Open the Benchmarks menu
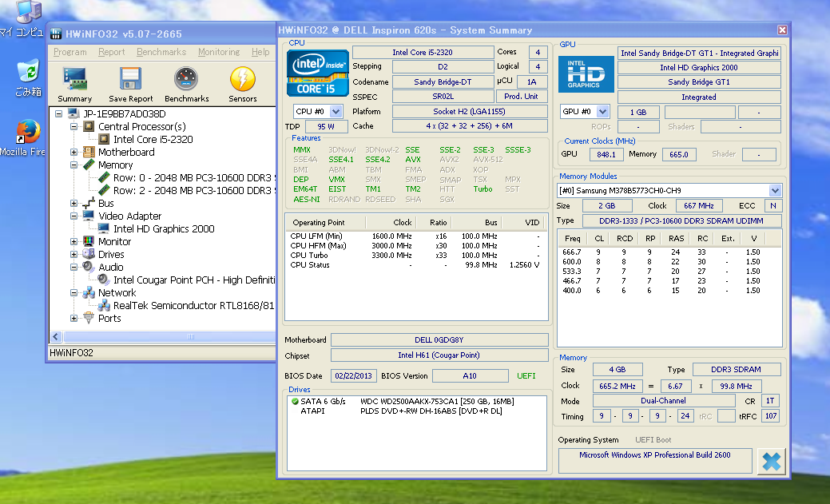This screenshot has height=504, width=830. click(161, 52)
